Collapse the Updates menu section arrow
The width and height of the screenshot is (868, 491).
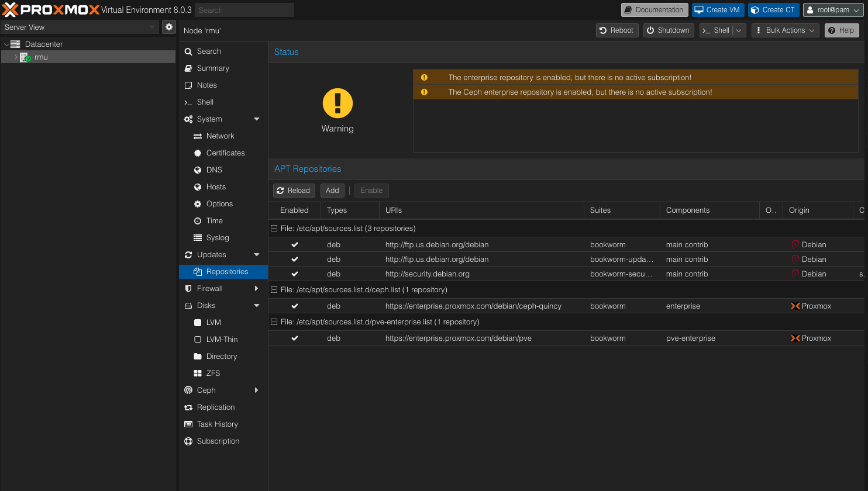(x=257, y=255)
